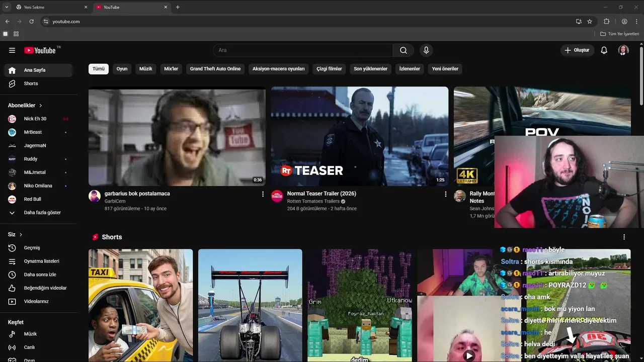This screenshot has width=644, height=362.
Task: Select the Çizgi filmler chip
Action: 329,69
